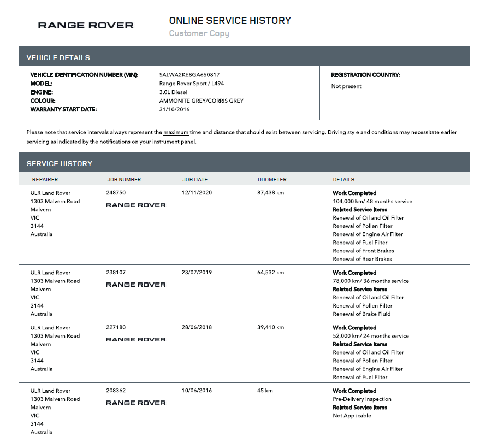This screenshot has height=448, width=480.
Task: Click the 'Customer Copy' subtitle text
Action: 199,33
